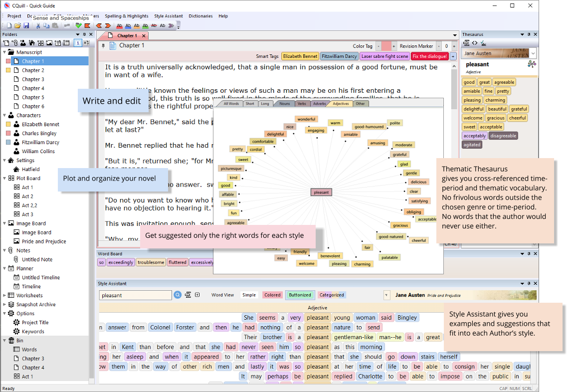Select the Categorized word view option
The image size is (569, 392).
tap(332, 295)
